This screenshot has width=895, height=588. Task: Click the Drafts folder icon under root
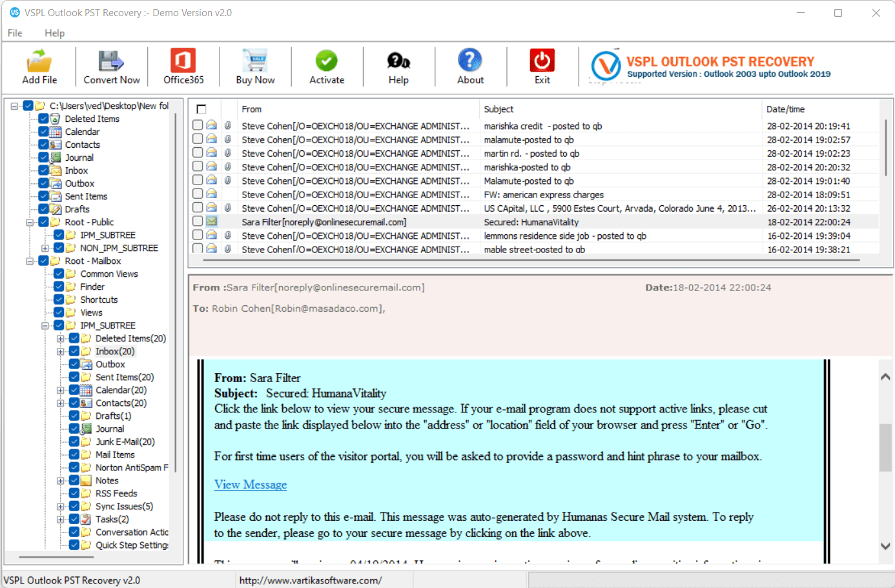56,209
